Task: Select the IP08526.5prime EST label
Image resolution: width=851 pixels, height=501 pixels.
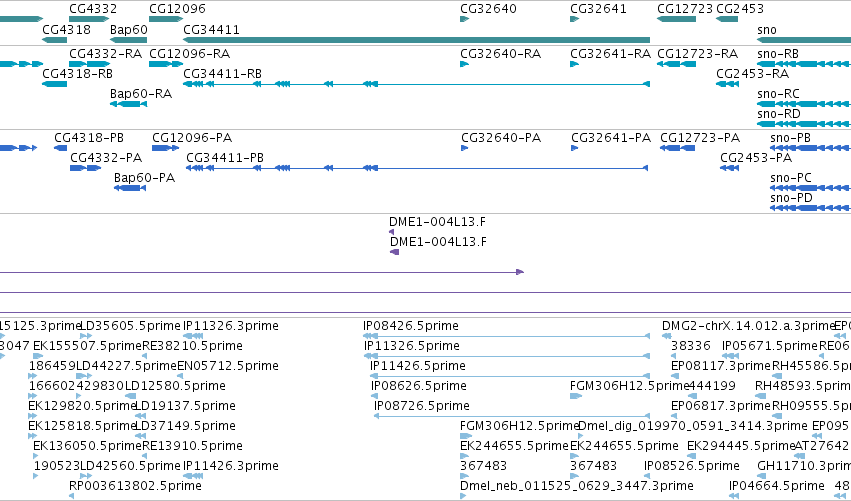Action: point(691,466)
